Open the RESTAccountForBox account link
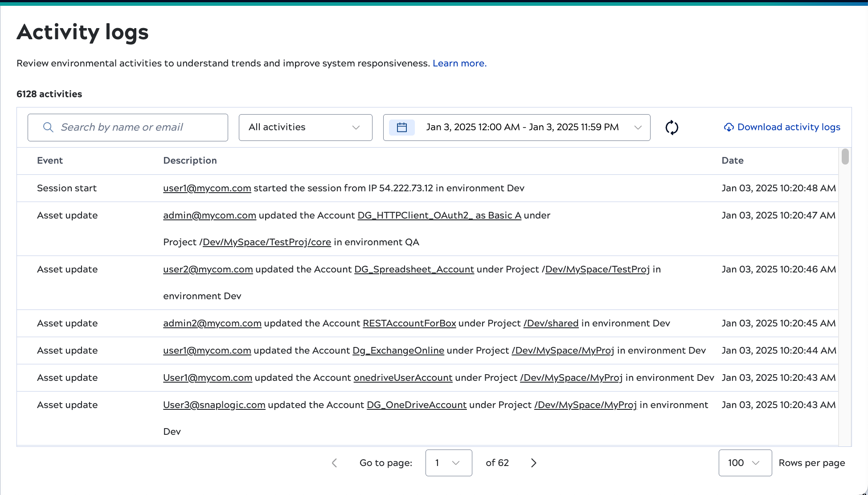The height and width of the screenshot is (495, 868). pos(409,323)
